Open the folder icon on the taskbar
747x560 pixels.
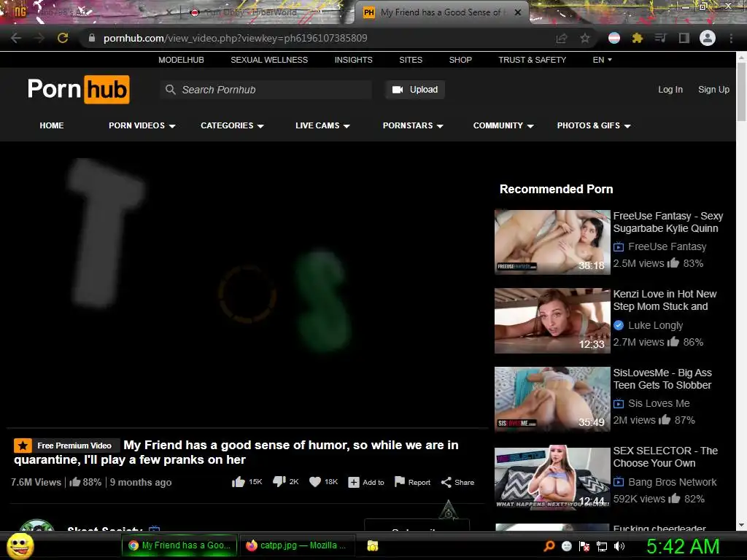coord(373,545)
